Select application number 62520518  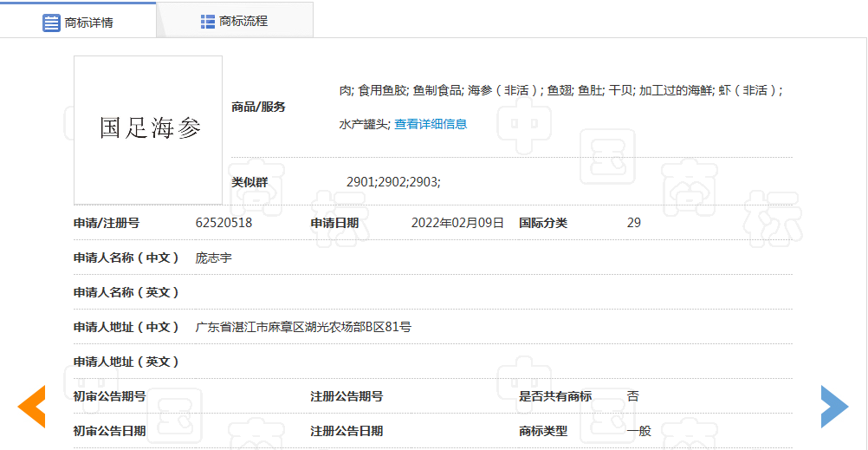[x=224, y=223]
